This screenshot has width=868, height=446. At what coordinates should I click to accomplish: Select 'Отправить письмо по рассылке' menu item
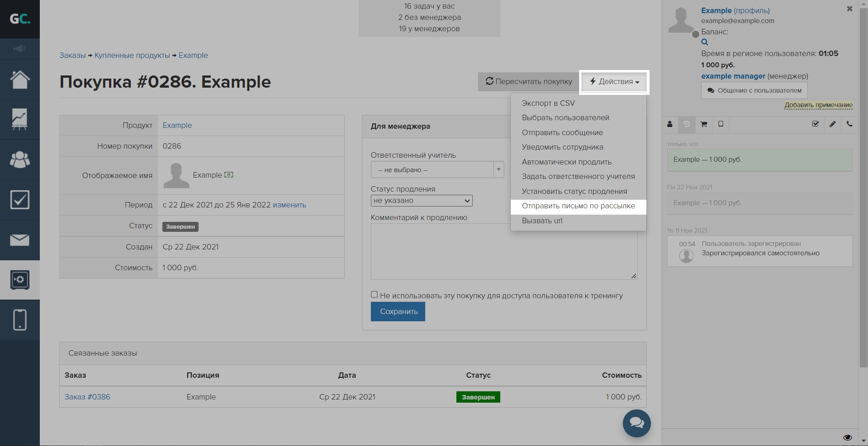[578, 206]
